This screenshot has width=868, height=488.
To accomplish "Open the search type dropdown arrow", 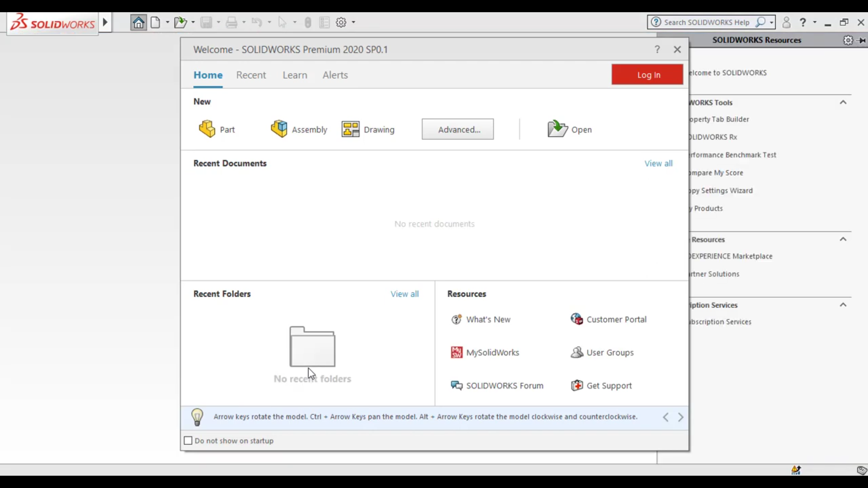I will tap(772, 22).
